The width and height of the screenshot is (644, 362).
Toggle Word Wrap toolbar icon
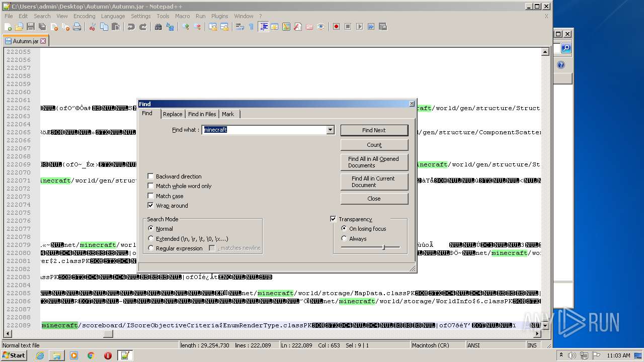(x=240, y=27)
